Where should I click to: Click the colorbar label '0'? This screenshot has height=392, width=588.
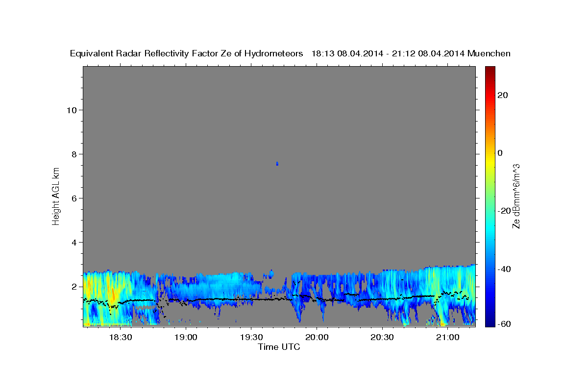tap(500, 153)
